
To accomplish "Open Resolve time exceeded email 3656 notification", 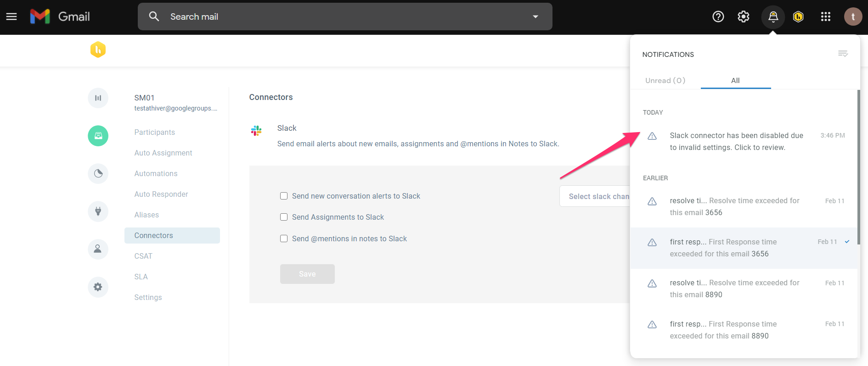I will coord(744,207).
